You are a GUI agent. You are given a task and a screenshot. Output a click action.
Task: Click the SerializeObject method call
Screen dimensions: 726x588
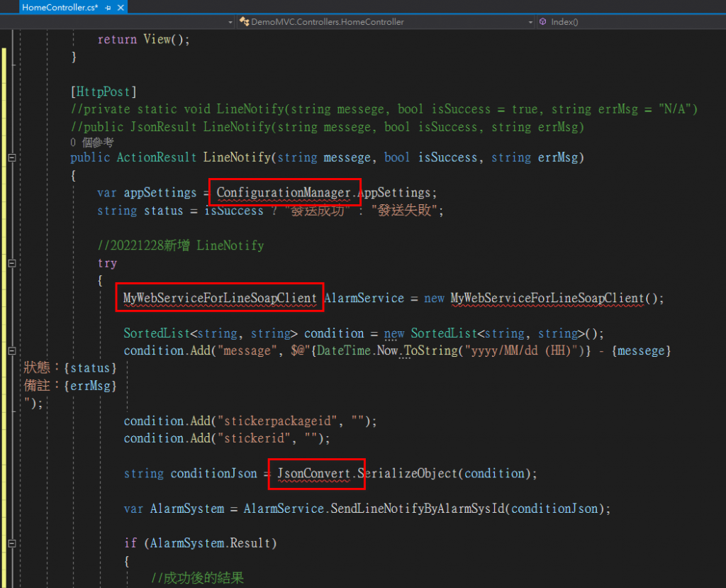(x=408, y=474)
